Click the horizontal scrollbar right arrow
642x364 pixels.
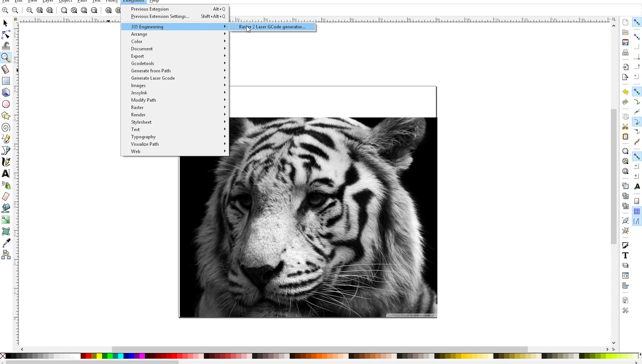point(607,349)
